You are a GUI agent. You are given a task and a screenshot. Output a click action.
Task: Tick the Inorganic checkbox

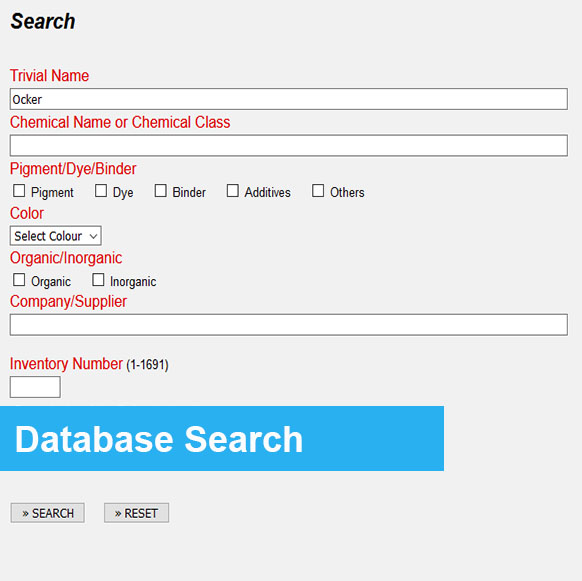[98, 280]
